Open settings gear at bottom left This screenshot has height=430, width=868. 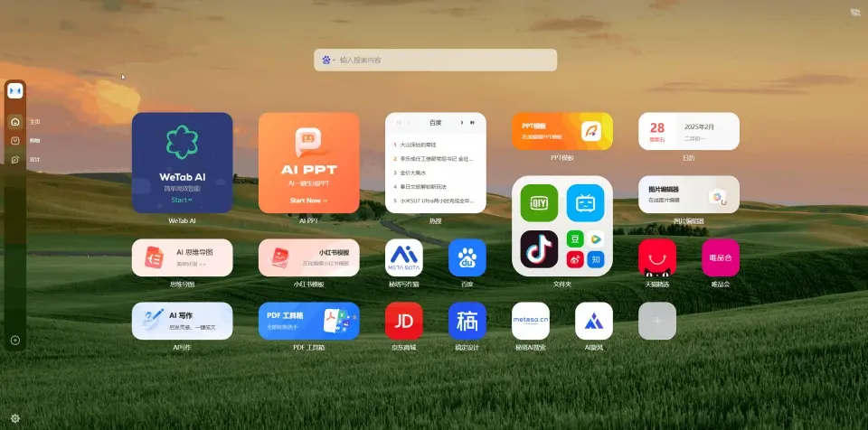[15, 418]
